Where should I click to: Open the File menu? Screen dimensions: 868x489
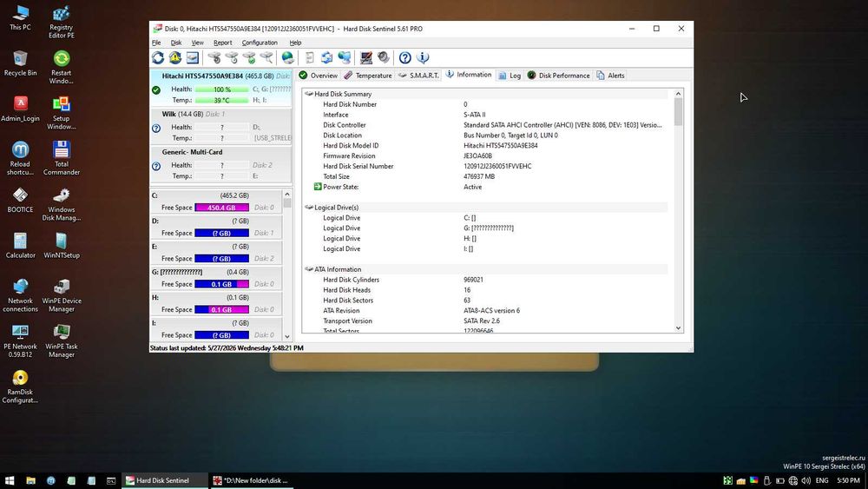[x=156, y=43]
